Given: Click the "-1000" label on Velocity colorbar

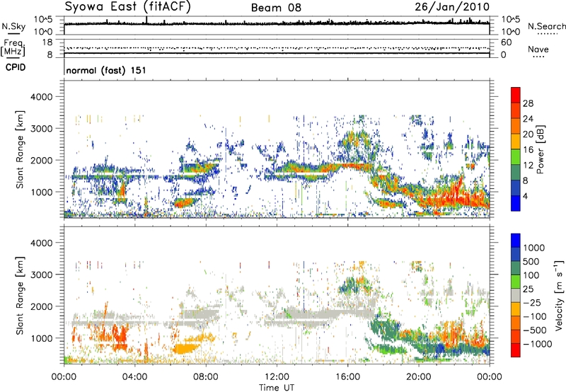Looking at the screenshot, I should point(537,344).
